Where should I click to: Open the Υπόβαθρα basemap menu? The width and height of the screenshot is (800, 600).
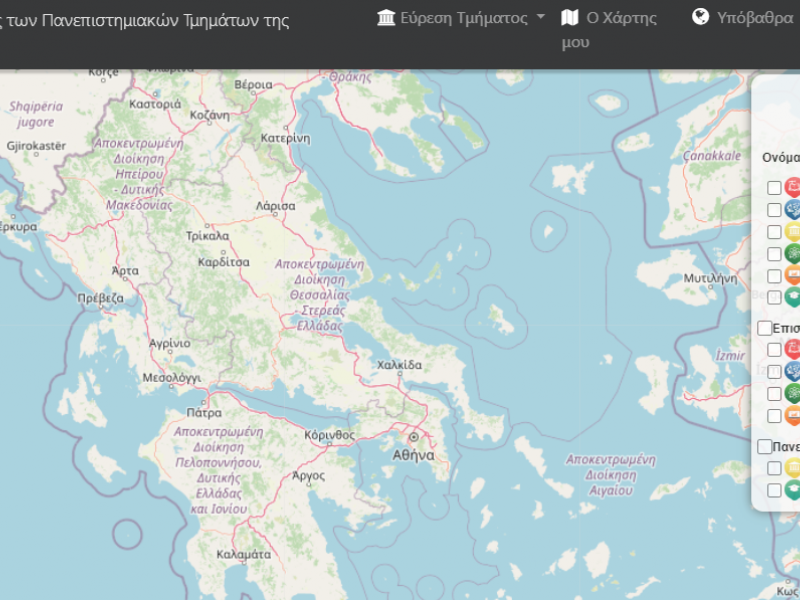(x=755, y=18)
